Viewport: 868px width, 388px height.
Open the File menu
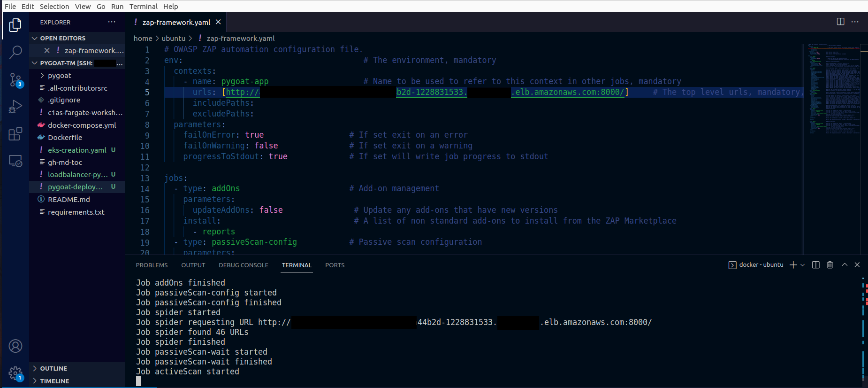[x=10, y=6]
